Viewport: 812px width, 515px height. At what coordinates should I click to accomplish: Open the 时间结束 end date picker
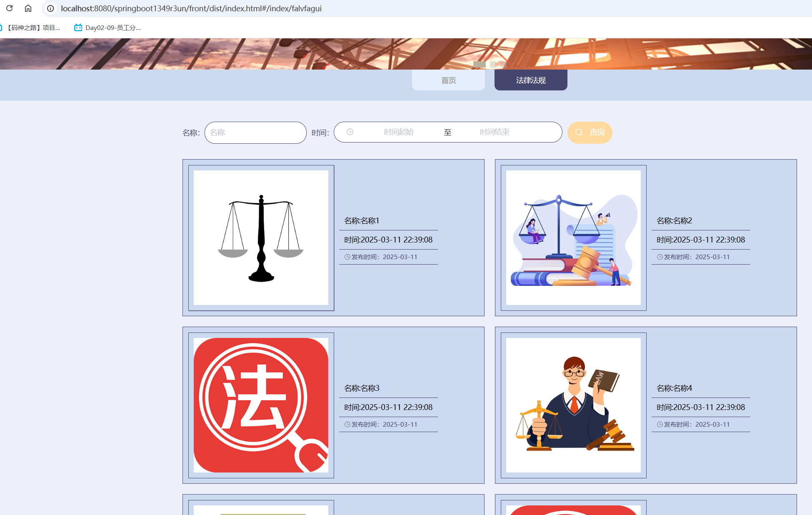coord(494,132)
